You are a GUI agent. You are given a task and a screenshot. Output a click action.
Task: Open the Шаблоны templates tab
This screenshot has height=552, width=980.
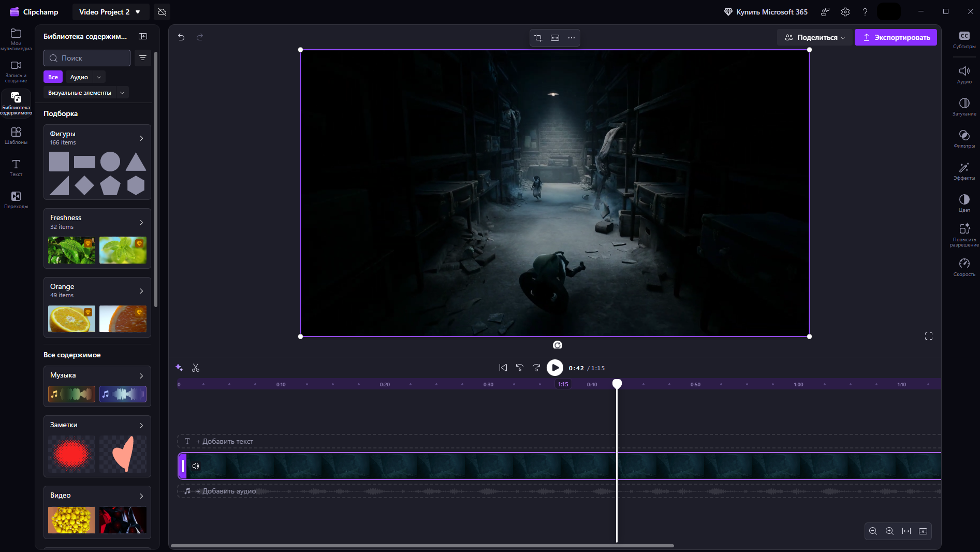pos(16,136)
